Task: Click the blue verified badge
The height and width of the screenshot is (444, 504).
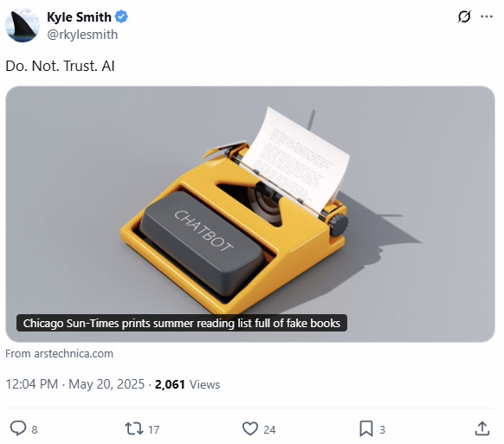Action: [121, 16]
